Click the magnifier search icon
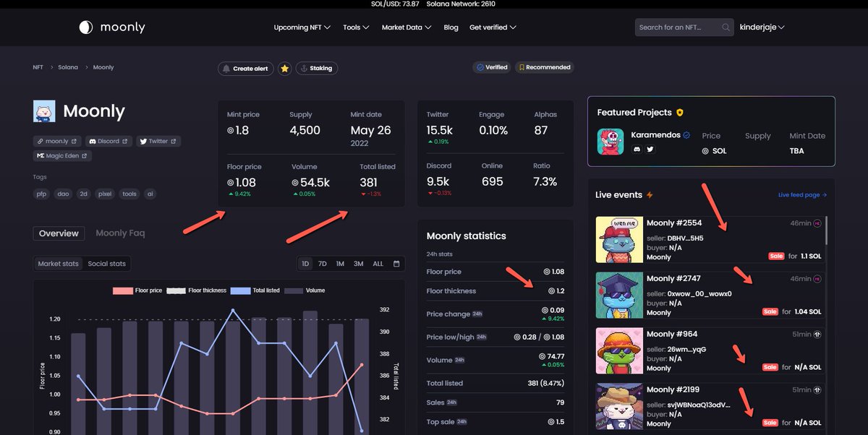868x435 pixels. 726,27
